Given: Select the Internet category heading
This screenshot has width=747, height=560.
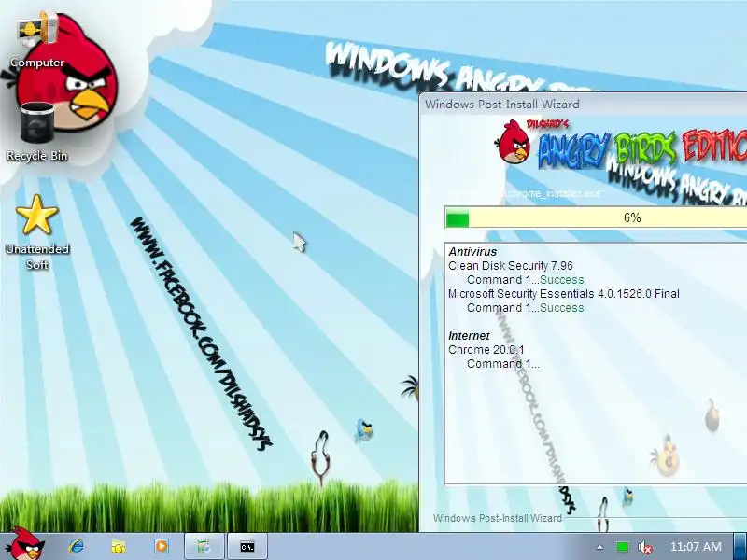Looking at the screenshot, I should point(469,336).
